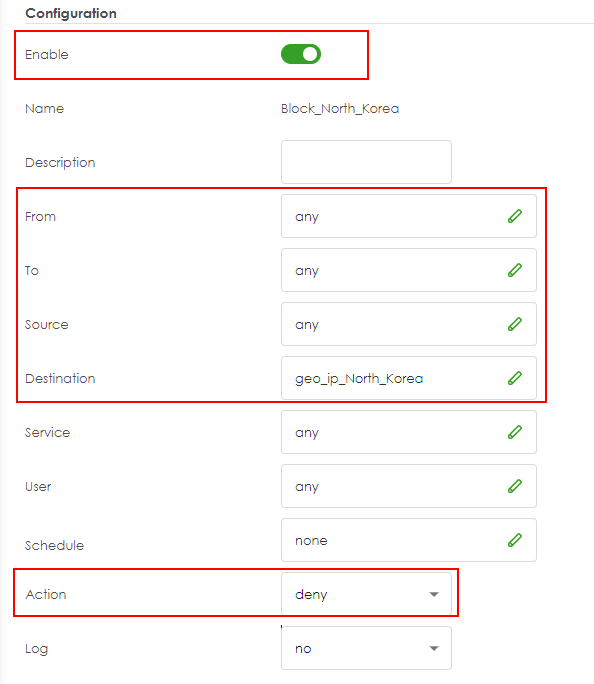
Task: Select the From field value any
Action: point(307,217)
